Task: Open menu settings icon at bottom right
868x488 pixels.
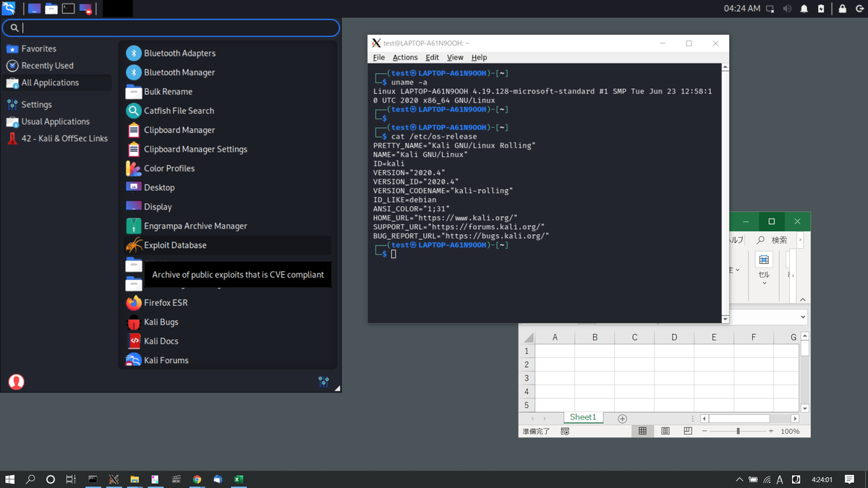Action: 323,382
